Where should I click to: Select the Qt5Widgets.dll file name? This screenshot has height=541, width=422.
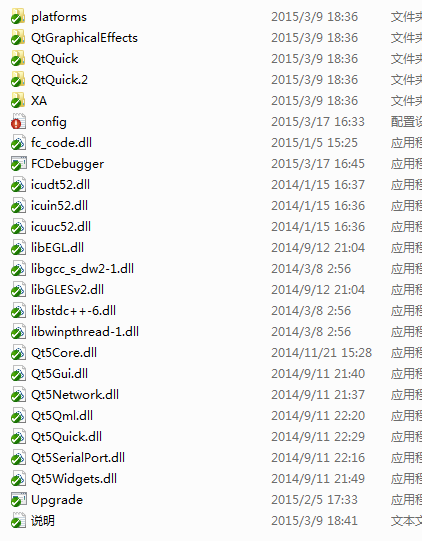(74, 479)
